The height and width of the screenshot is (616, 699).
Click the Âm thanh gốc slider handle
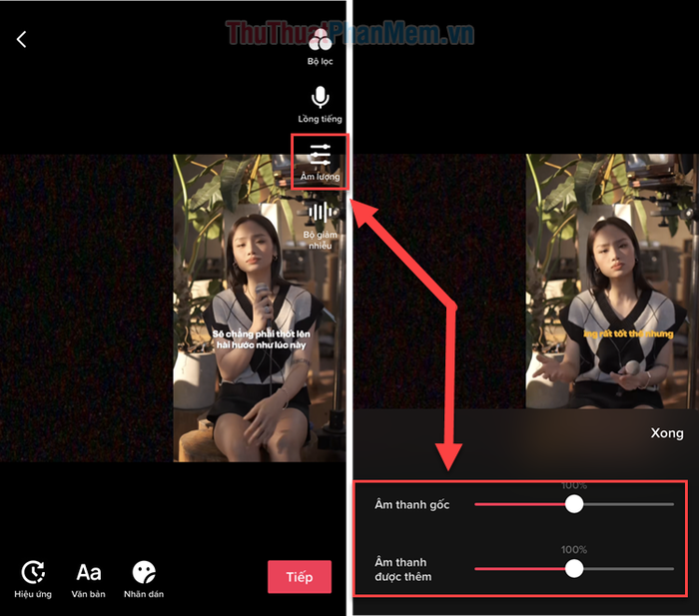574,504
